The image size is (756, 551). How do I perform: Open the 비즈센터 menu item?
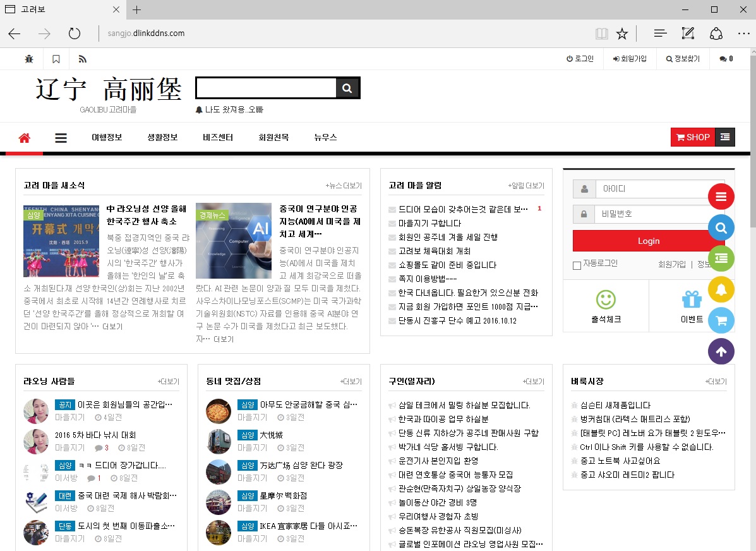pos(218,137)
